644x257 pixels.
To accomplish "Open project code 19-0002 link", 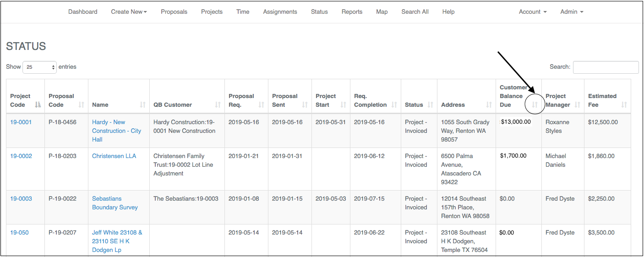I will tap(21, 156).
